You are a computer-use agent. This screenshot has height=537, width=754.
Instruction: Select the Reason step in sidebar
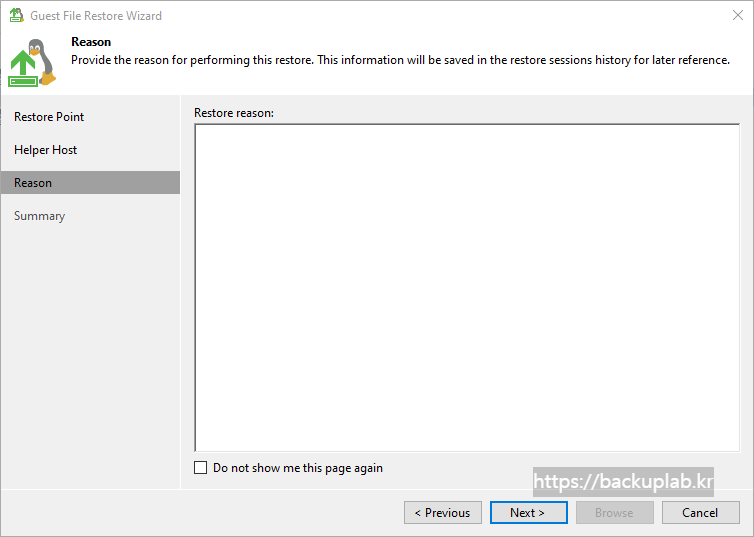click(x=90, y=183)
